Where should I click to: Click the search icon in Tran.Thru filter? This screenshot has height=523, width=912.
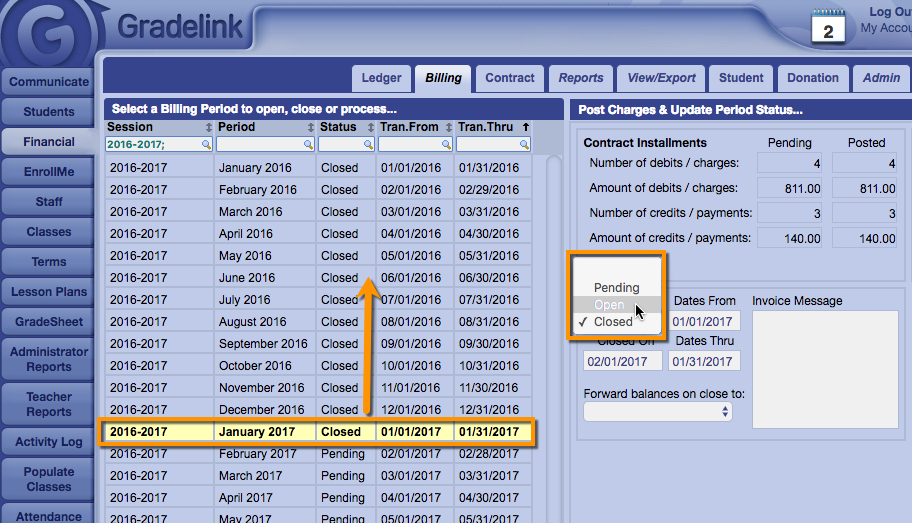(525, 145)
